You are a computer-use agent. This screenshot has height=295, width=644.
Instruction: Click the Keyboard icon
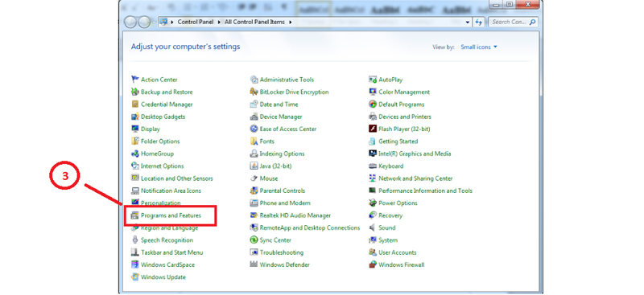(373, 166)
